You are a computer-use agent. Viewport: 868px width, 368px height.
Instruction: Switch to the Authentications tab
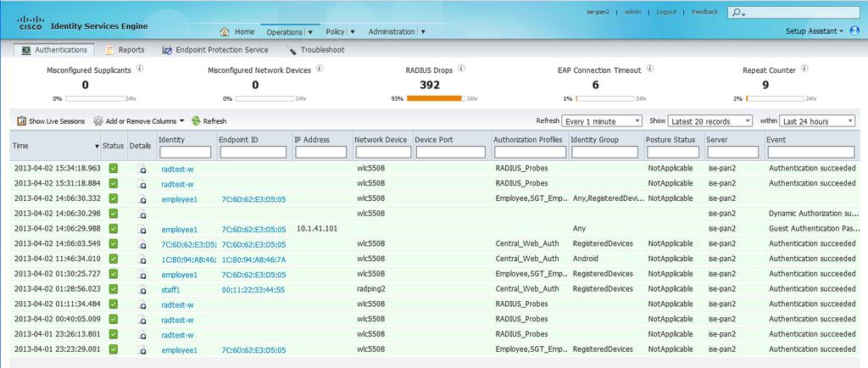(x=54, y=50)
